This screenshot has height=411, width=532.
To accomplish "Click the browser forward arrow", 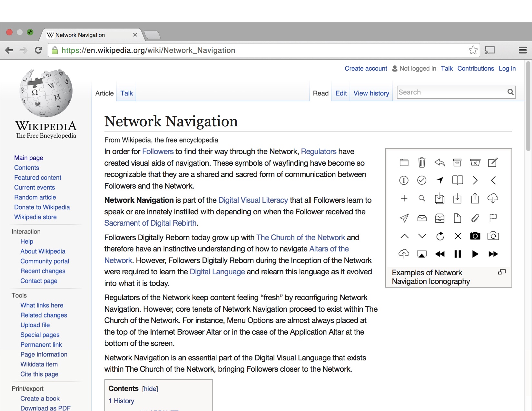I will pyautogui.click(x=24, y=50).
